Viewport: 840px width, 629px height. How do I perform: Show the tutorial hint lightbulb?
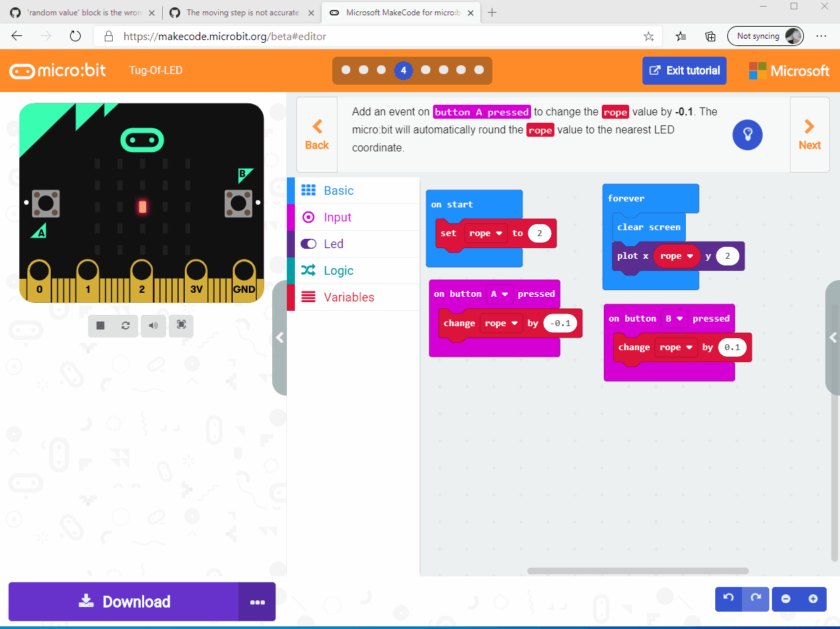747,135
